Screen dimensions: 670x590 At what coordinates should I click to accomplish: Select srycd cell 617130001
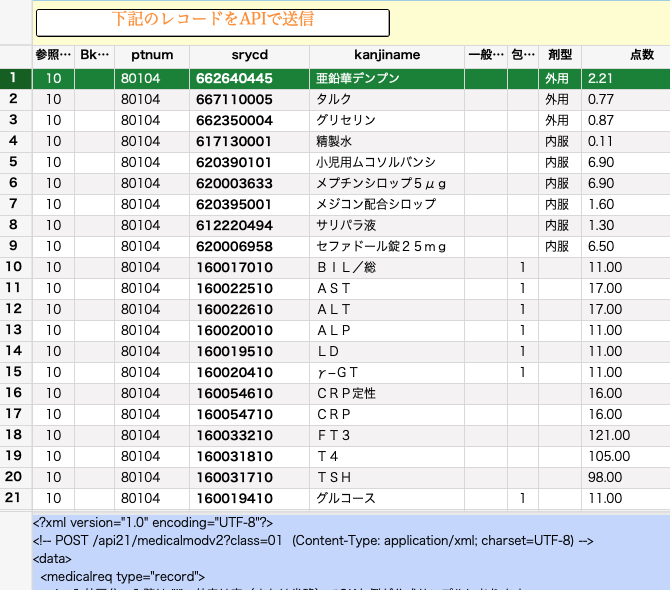[x=248, y=140]
